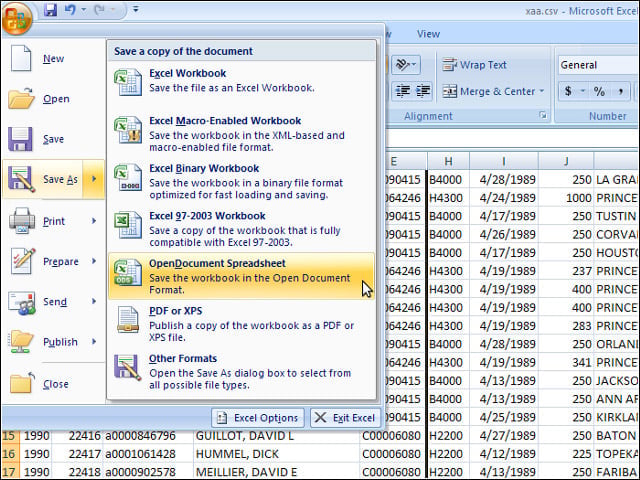Click the Increase Indent icon
The image size is (640, 480).
coord(423,91)
